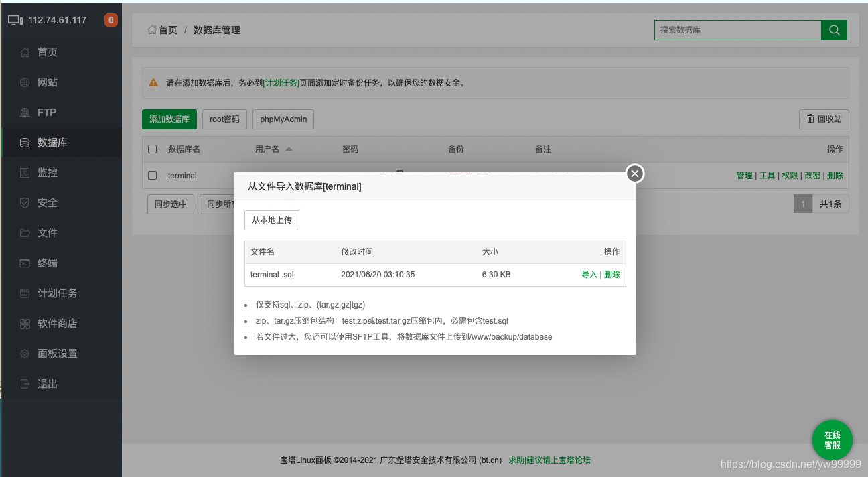The image size is (868, 477).
Task: Click the globe icon beside 网站
Action: click(25, 82)
